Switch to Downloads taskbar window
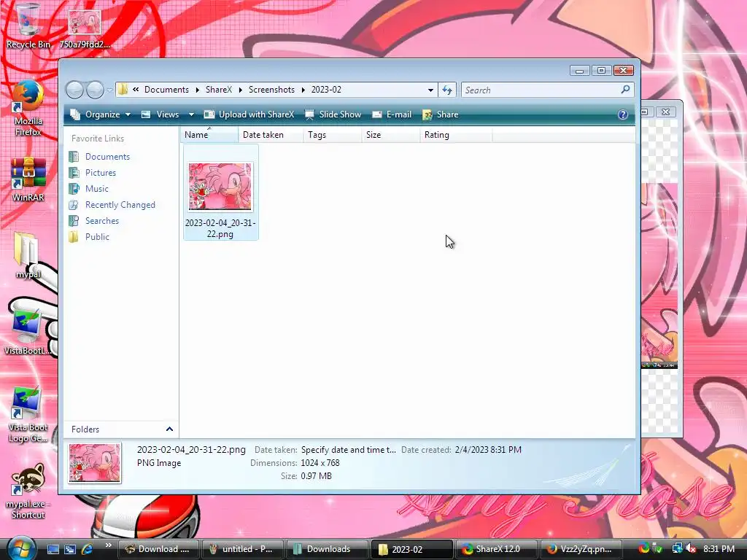This screenshot has width=747, height=560. [x=327, y=549]
